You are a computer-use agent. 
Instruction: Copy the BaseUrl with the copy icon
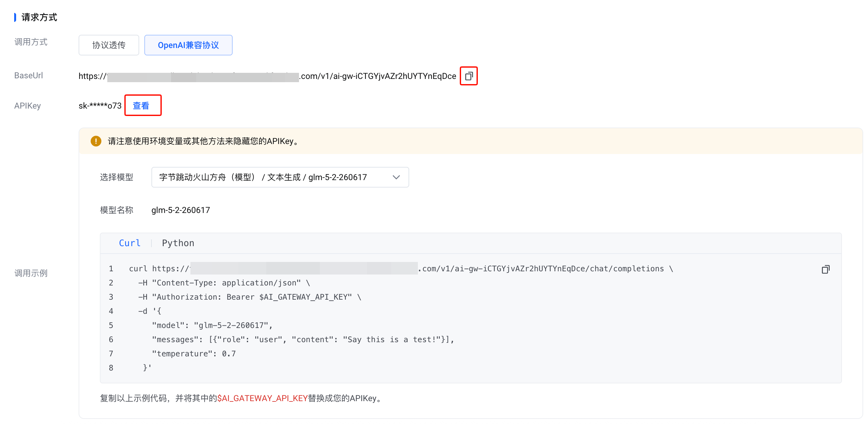[x=469, y=76]
